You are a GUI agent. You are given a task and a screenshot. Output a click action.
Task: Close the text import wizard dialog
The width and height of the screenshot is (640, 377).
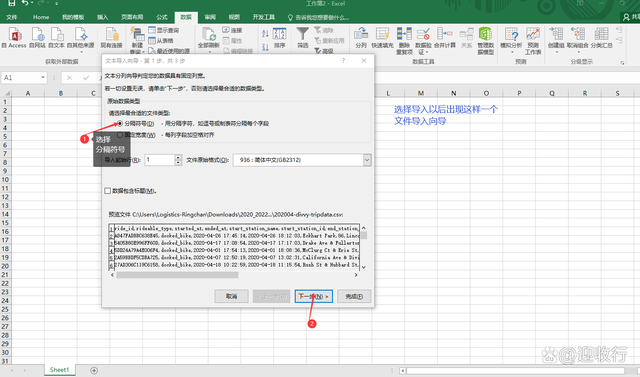[x=364, y=60]
